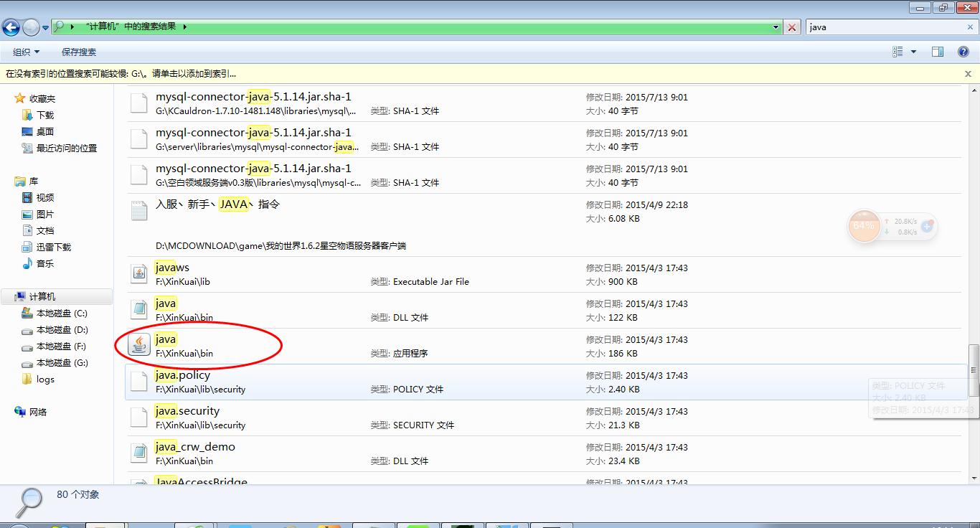The image size is (980, 528).
Task: Open 本地磁盘 (C:) drive
Action: click(x=62, y=313)
